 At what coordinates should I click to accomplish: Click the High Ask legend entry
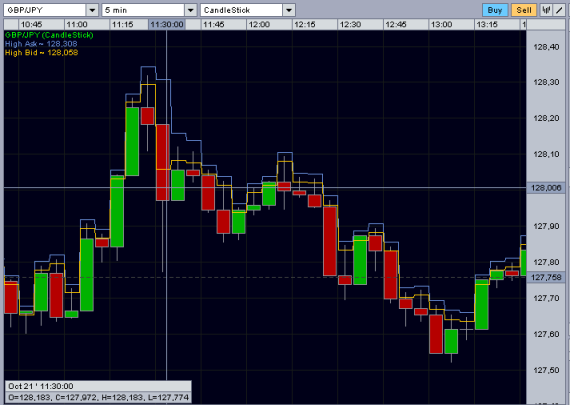pyautogui.click(x=41, y=44)
